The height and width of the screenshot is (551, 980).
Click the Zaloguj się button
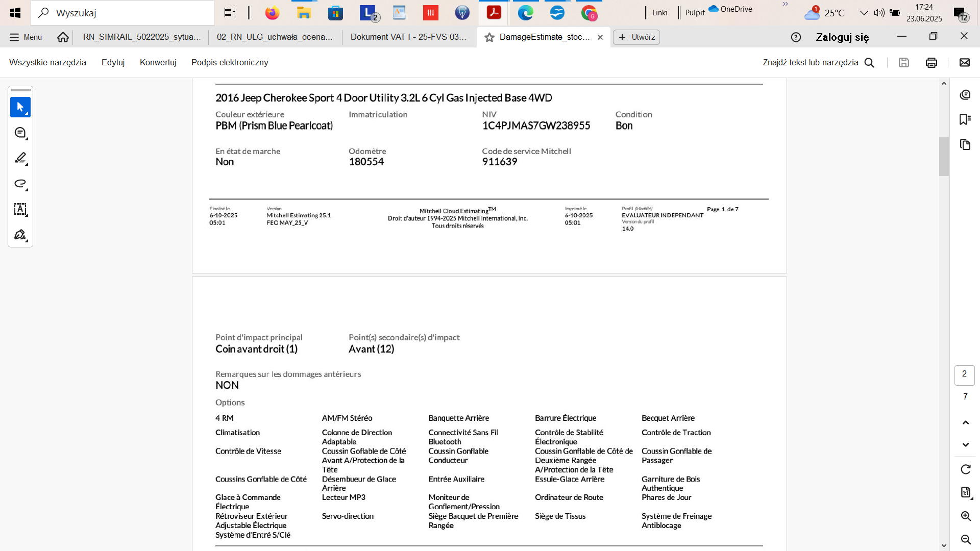[x=842, y=37]
